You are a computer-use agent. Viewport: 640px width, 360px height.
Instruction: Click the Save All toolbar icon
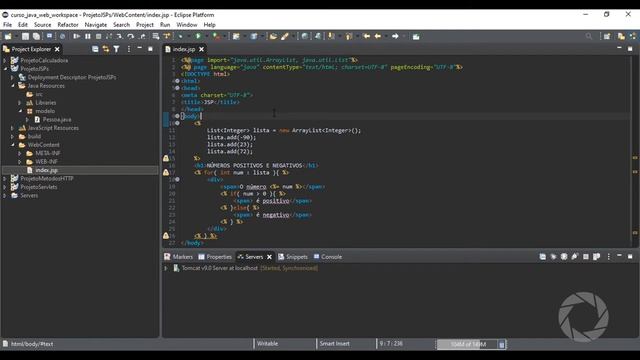pyautogui.click(x=36, y=36)
